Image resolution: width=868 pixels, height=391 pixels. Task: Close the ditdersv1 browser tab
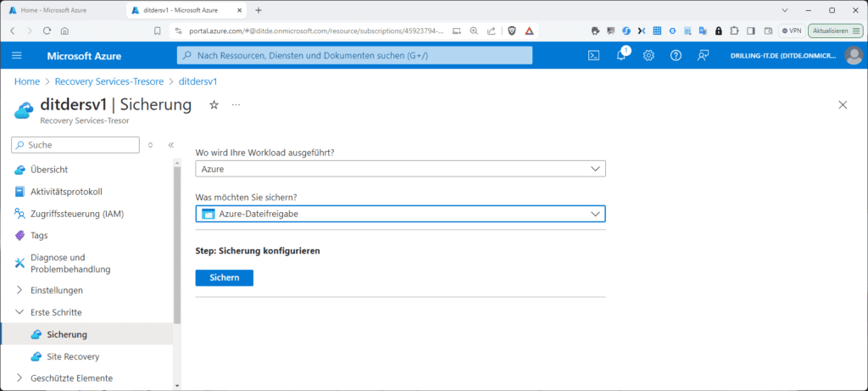(x=242, y=10)
